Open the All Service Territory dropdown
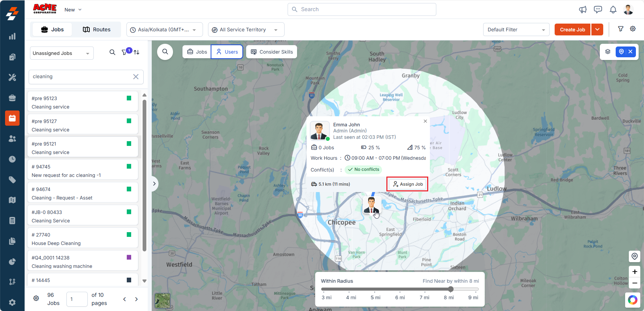This screenshot has width=644, height=311. point(246,30)
